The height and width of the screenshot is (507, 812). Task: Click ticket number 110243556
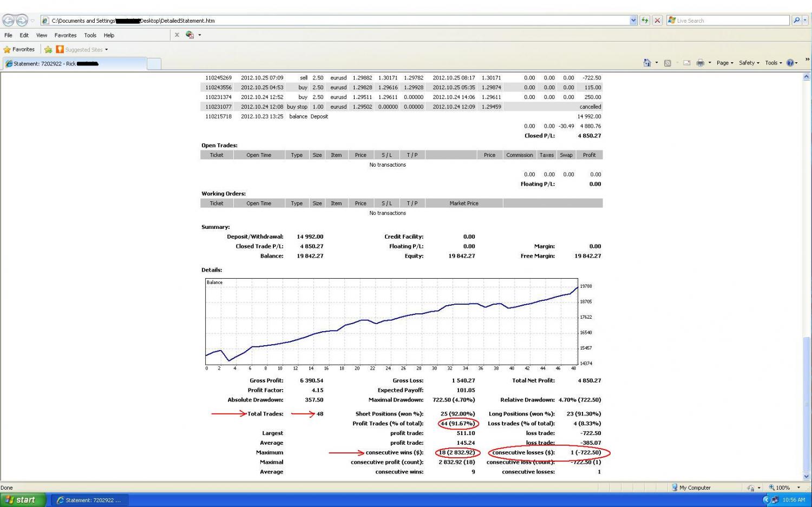pyautogui.click(x=218, y=88)
